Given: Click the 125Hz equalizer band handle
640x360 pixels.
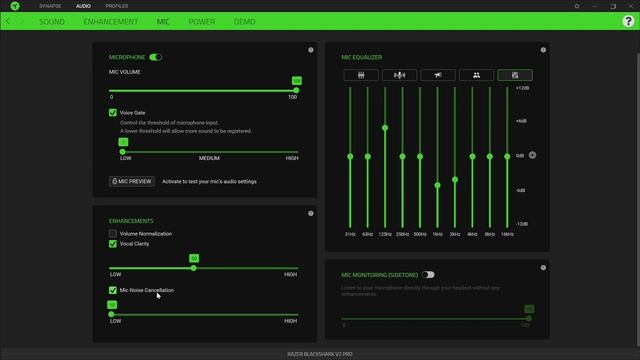Looking at the screenshot, I should tap(385, 128).
